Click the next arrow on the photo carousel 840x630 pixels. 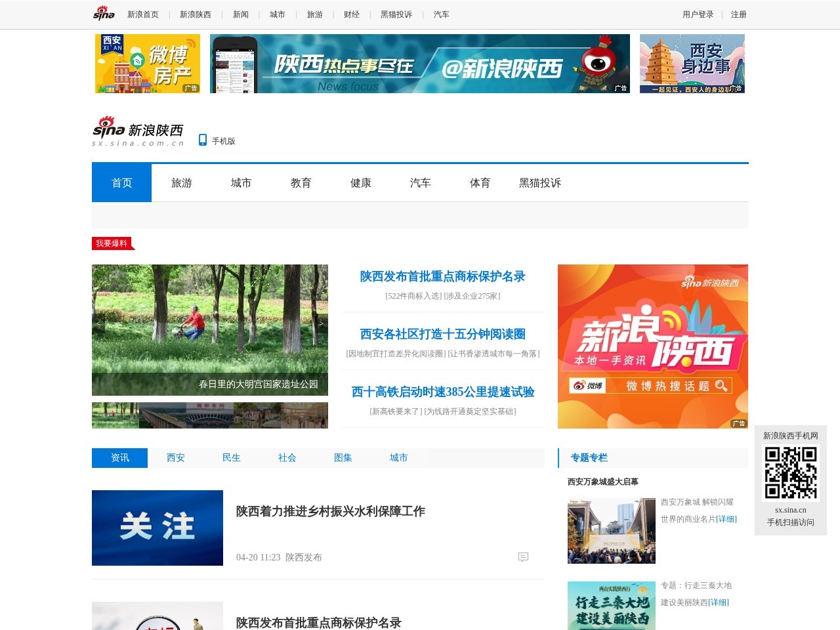tap(321, 323)
